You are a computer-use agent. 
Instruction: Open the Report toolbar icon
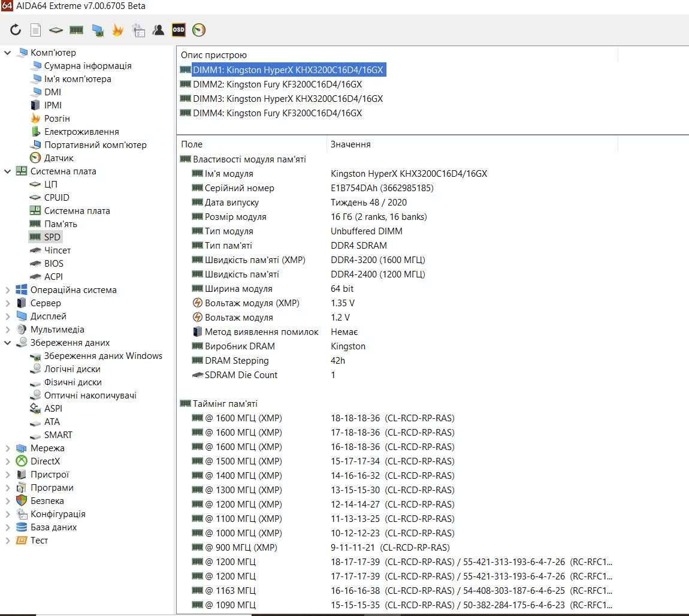pyautogui.click(x=35, y=30)
